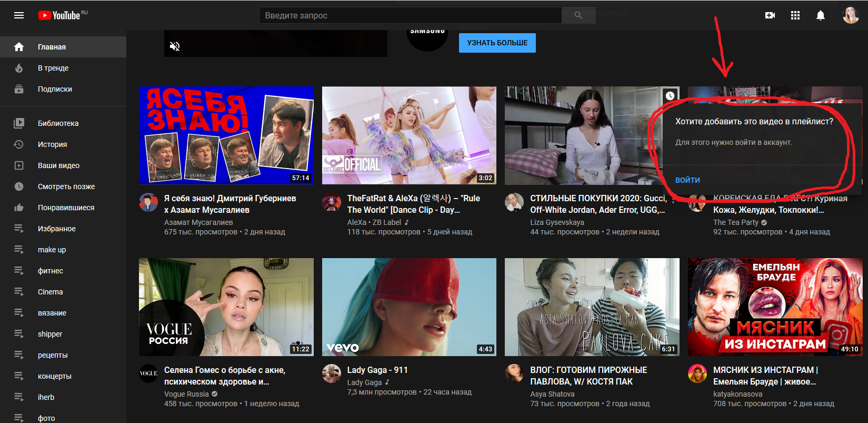868x423 pixels.
Task: Open the Избранное playlist
Action: pyautogui.click(x=63, y=229)
